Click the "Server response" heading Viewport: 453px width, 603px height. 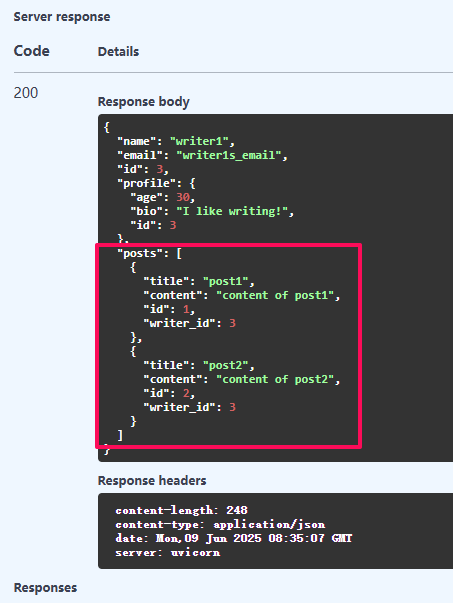click(62, 17)
